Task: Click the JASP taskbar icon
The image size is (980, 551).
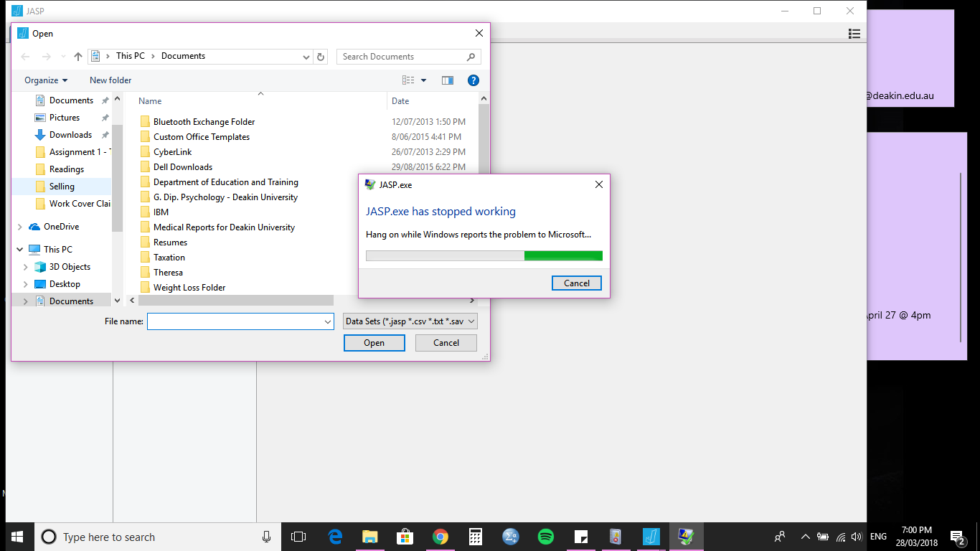Action: coord(651,536)
